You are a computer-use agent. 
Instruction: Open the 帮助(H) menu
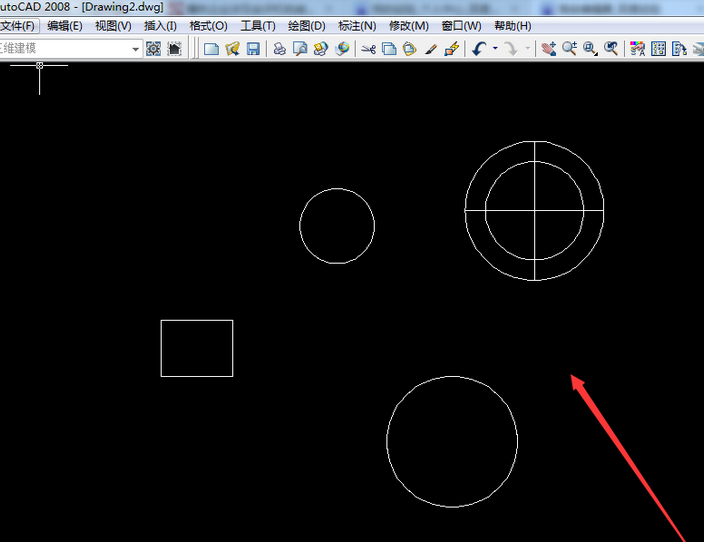point(512,25)
